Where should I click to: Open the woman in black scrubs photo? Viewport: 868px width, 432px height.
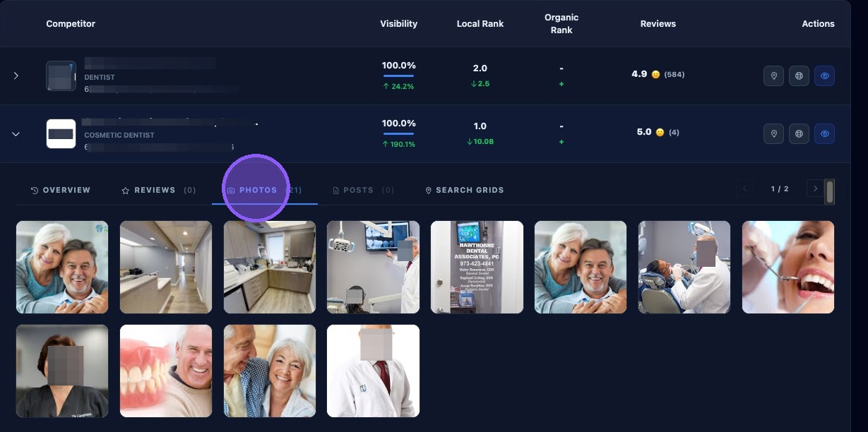[x=62, y=371]
